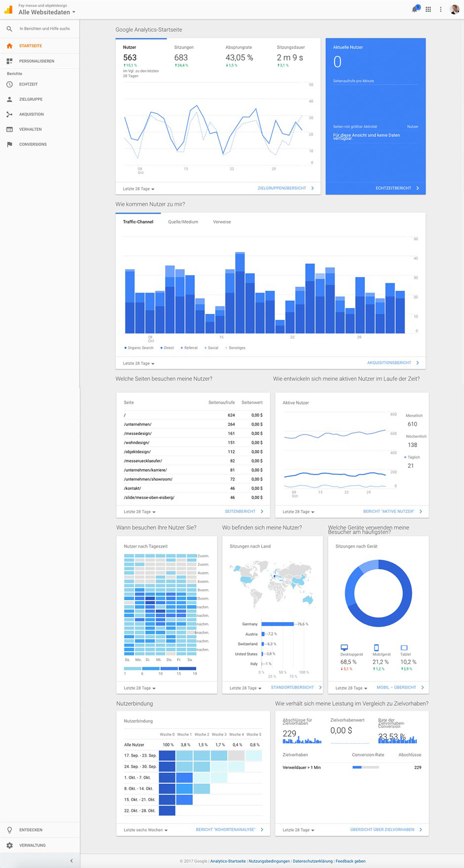Open Letzte 28 Tage dropdown in Aktive Nutzer card
Image resolution: width=464 pixels, height=868 pixels.
point(298,512)
